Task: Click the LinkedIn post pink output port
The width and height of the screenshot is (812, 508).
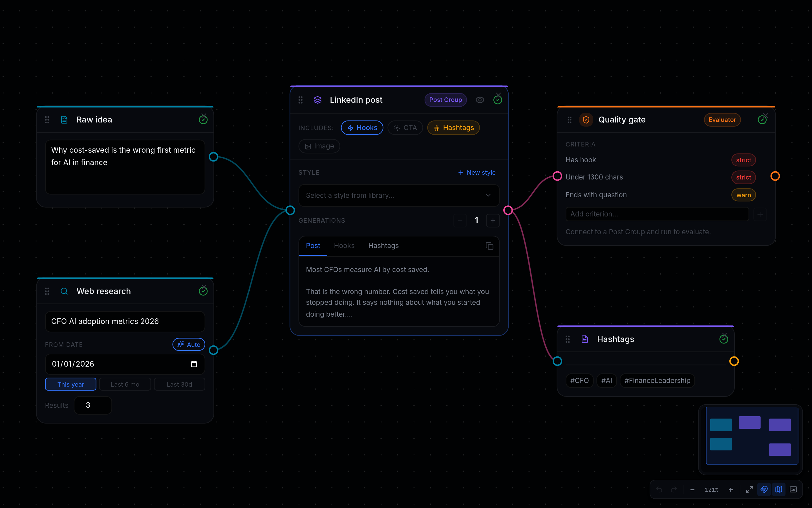Action: click(x=508, y=210)
